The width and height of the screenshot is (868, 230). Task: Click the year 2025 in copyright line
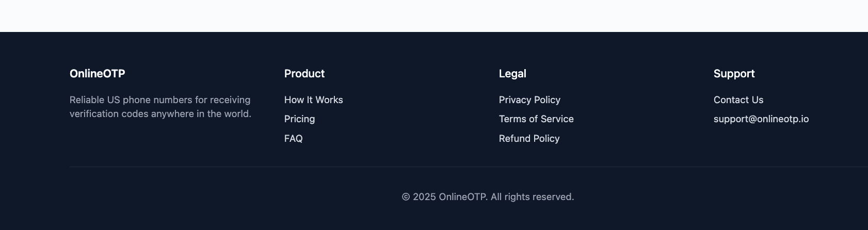pos(424,197)
